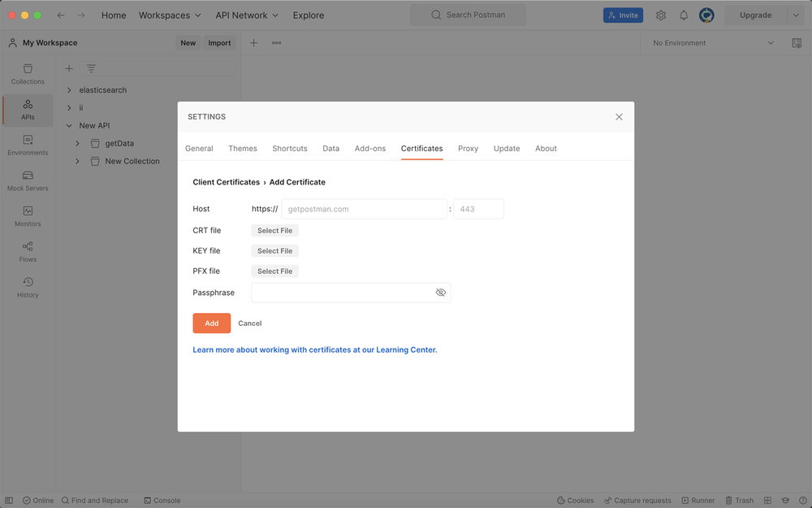
Task: Click Select File for CRT file
Action: pyautogui.click(x=274, y=231)
